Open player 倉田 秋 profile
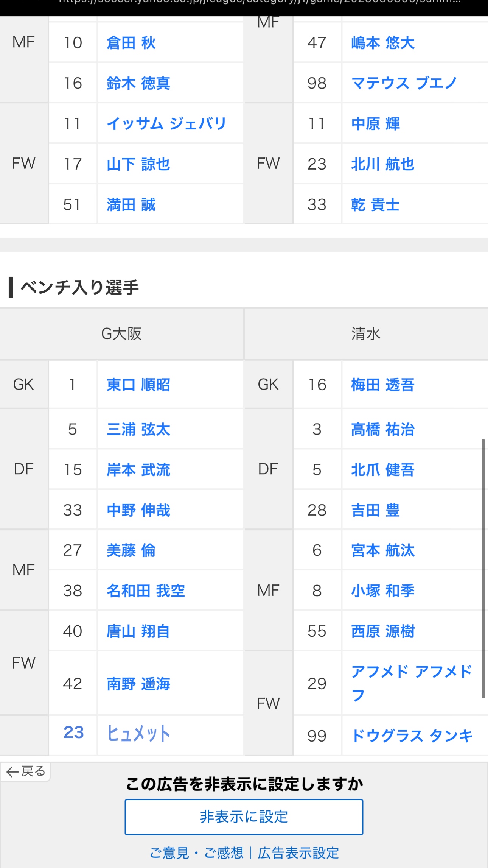Screen dimensions: 488x868 click(x=131, y=42)
